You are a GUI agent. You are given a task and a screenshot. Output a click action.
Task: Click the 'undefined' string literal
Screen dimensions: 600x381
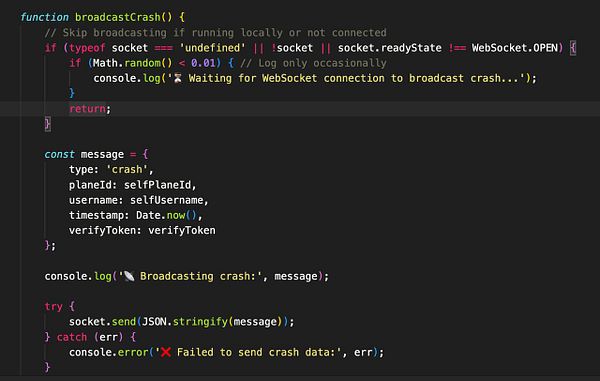tap(212, 48)
